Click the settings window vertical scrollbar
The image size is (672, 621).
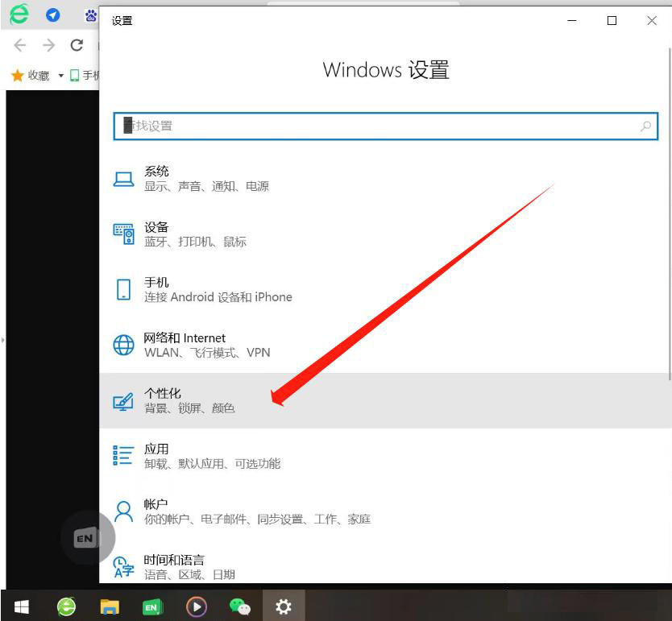pos(669,214)
